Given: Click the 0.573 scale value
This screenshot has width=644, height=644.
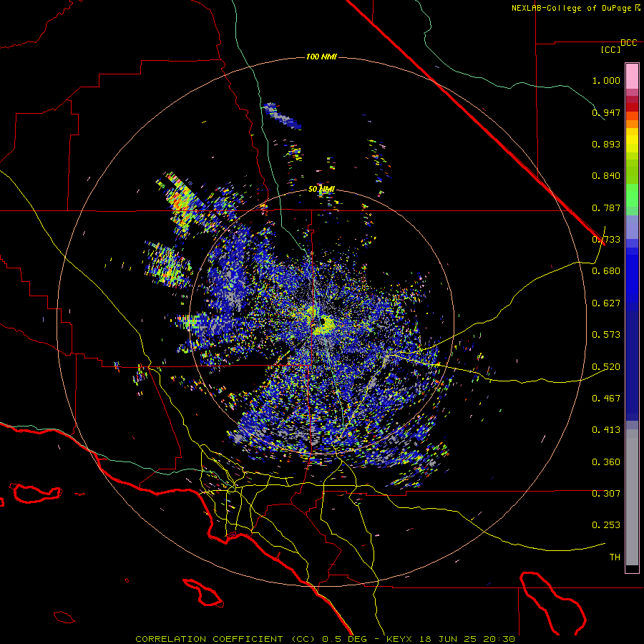Looking at the screenshot, I should point(606,335).
